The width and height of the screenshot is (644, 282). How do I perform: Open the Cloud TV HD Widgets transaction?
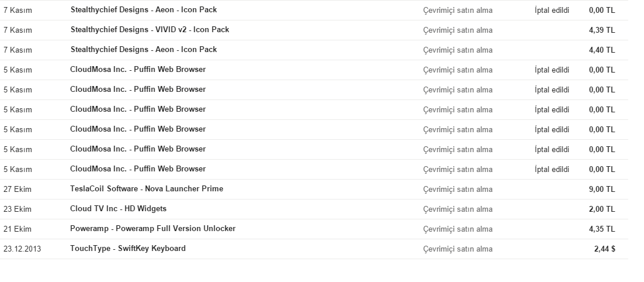pos(314,209)
